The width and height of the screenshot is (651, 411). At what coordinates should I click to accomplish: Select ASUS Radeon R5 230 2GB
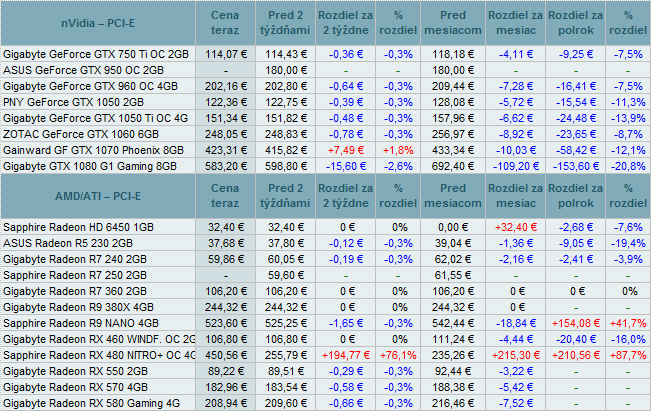[68, 243]
